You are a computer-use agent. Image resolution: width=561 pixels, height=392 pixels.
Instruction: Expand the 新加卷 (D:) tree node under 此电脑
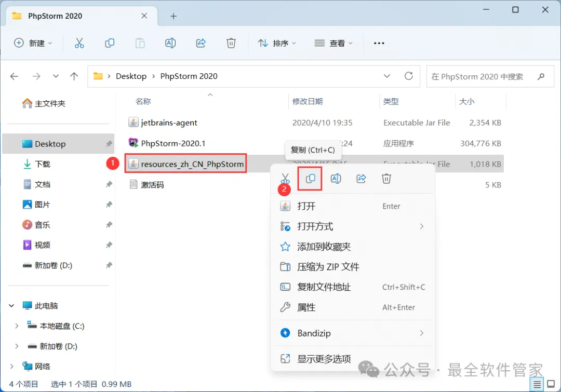click(17, 346)
